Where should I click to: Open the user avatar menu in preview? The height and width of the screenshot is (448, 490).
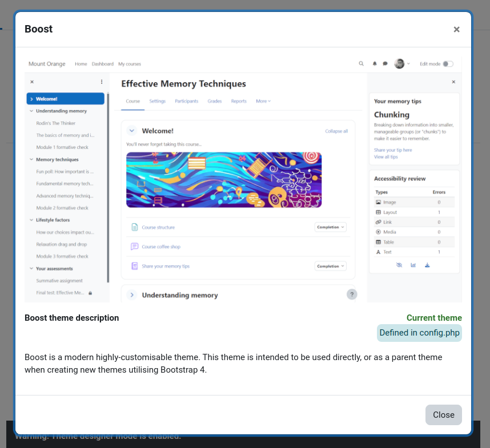coord(401,64)
